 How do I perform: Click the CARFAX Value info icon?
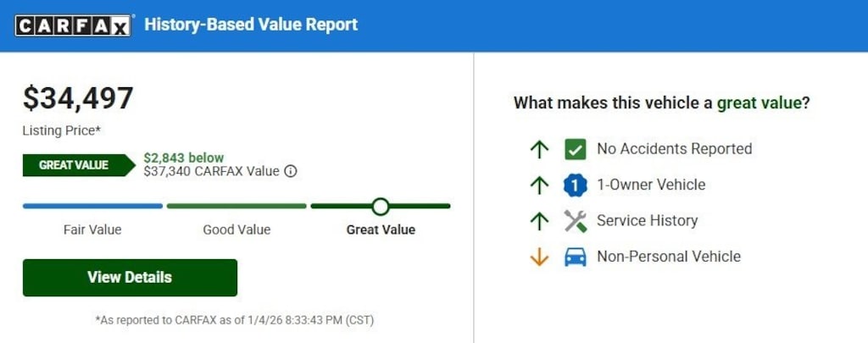[291, 171]
